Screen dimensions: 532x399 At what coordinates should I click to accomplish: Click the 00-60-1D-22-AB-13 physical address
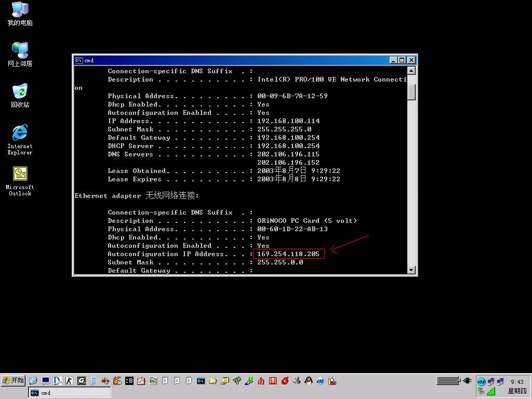pos(292,229)
